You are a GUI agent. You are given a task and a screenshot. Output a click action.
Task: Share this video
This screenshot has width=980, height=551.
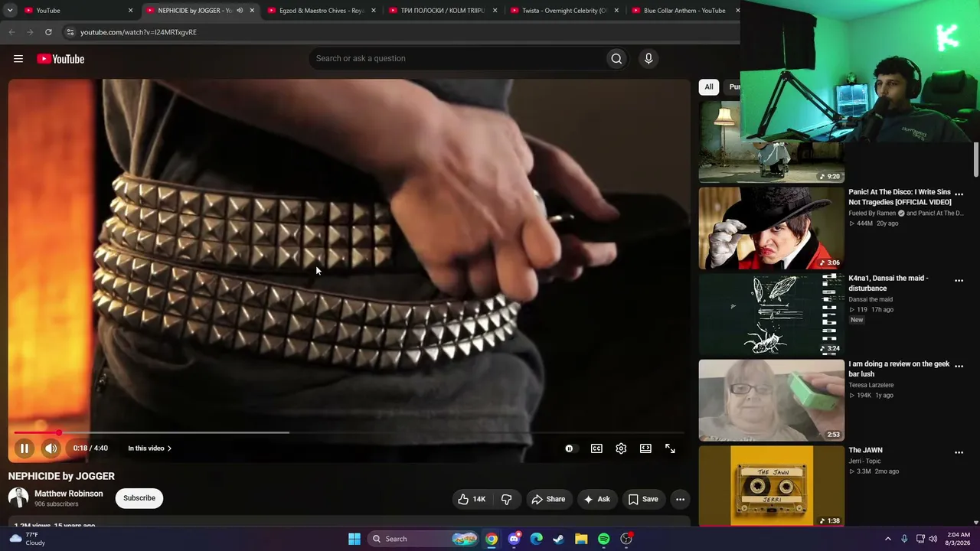pyautogui.click(x=548, y=499)
